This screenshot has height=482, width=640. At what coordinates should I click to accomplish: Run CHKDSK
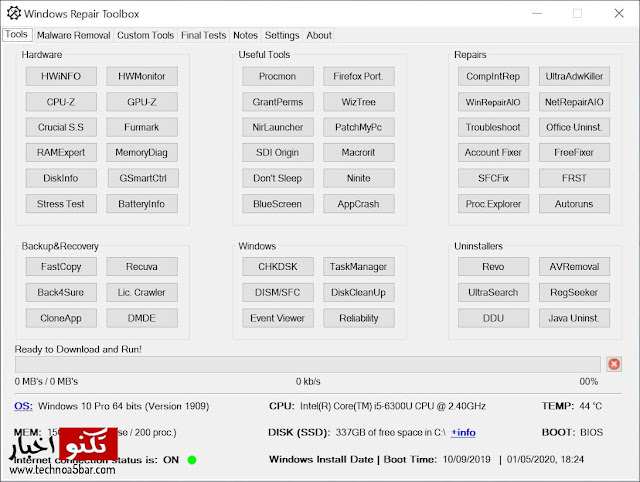click(x=278, y=267)
